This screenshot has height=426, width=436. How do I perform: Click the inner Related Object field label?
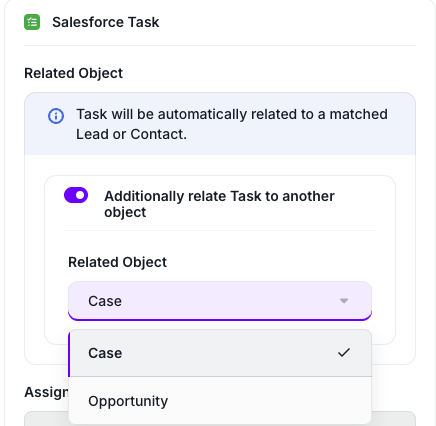click(x=117, y=262)
